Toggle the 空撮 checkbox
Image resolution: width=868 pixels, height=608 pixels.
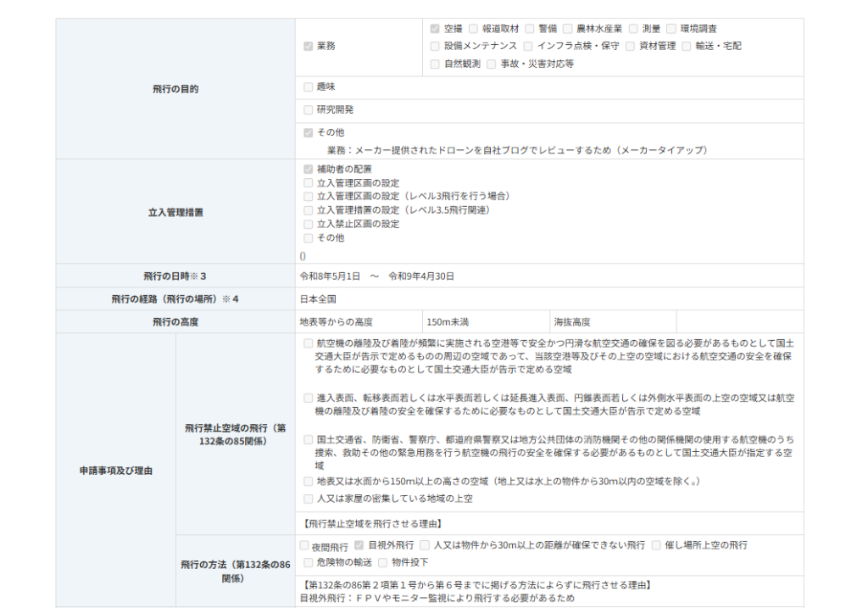point(436,29)
